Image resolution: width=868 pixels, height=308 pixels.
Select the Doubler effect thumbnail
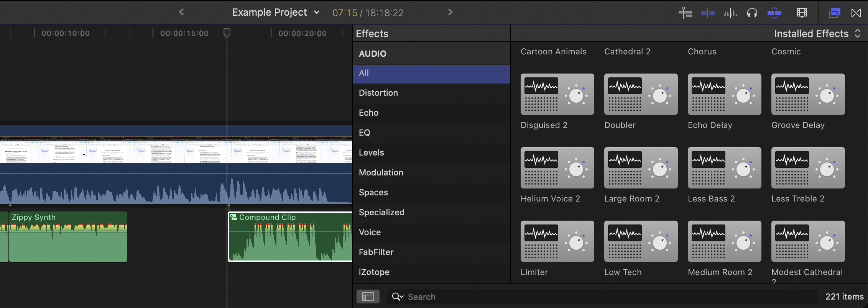tap(641, 94)
